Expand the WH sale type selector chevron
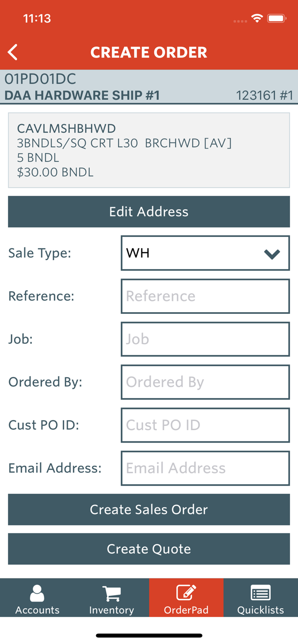 [272, 253]
